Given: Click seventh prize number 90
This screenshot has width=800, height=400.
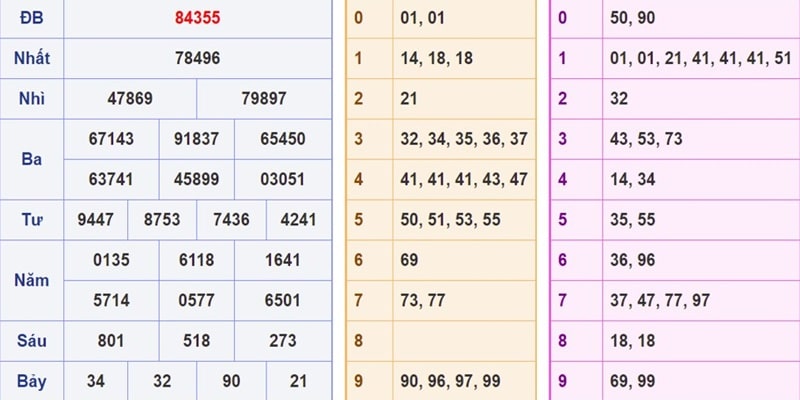Looking at the screenshot, I should tap(230, 381).
